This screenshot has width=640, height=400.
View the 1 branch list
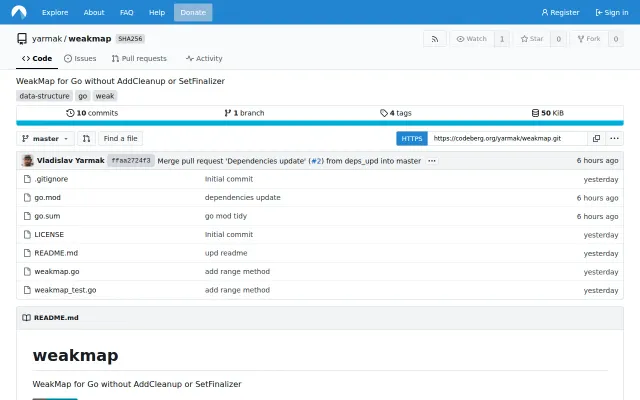[x=244, y=113]
